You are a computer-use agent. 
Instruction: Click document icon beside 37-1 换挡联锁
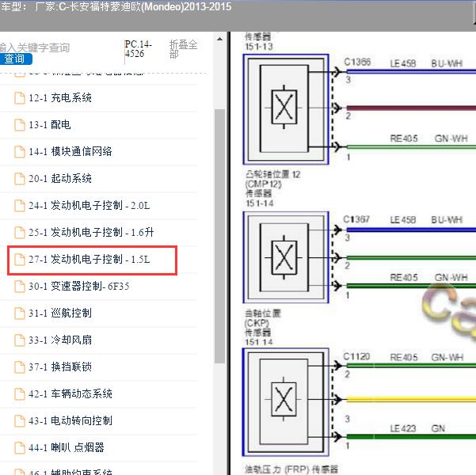pyautogui.click(x=20, y=367)
